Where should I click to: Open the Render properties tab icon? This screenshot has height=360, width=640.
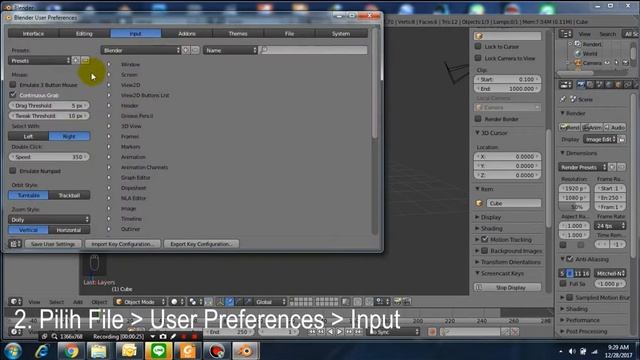[x=580, y=84]
